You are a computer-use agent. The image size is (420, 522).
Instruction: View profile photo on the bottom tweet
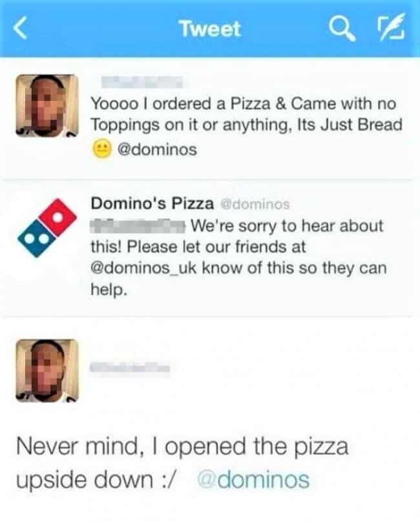(47, 371)
